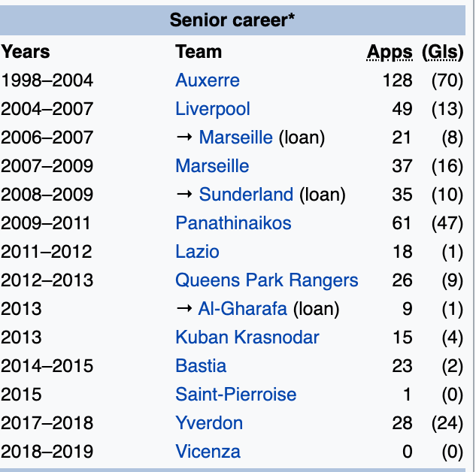This screenshot has width=476, height=472.
Task: Open the Auxerre team link
Action: (x=208, y=80)
